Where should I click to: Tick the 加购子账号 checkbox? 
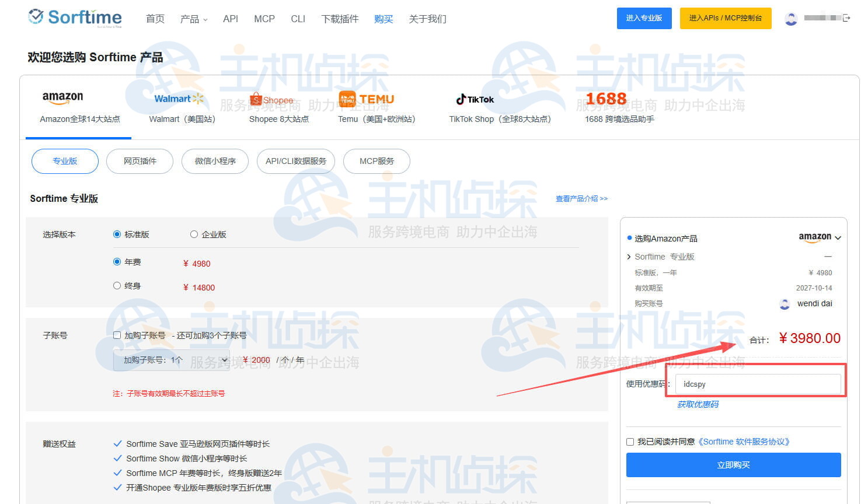pos(117,335)
